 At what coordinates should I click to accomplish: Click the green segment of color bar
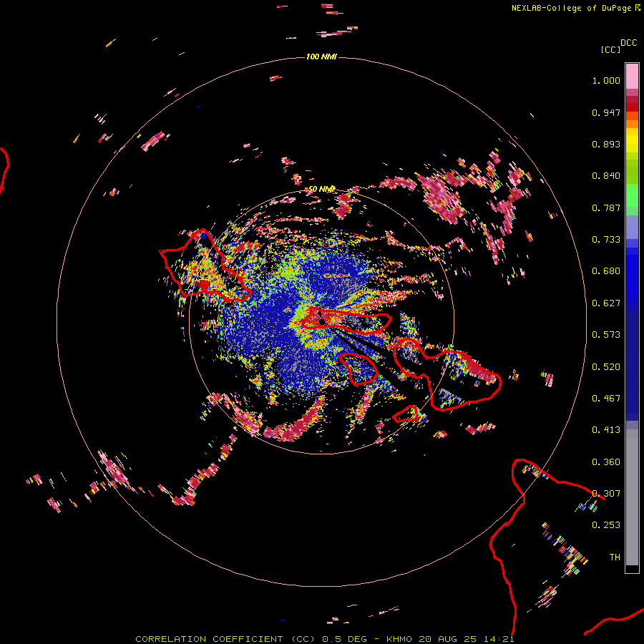click(x=632, y=195)
